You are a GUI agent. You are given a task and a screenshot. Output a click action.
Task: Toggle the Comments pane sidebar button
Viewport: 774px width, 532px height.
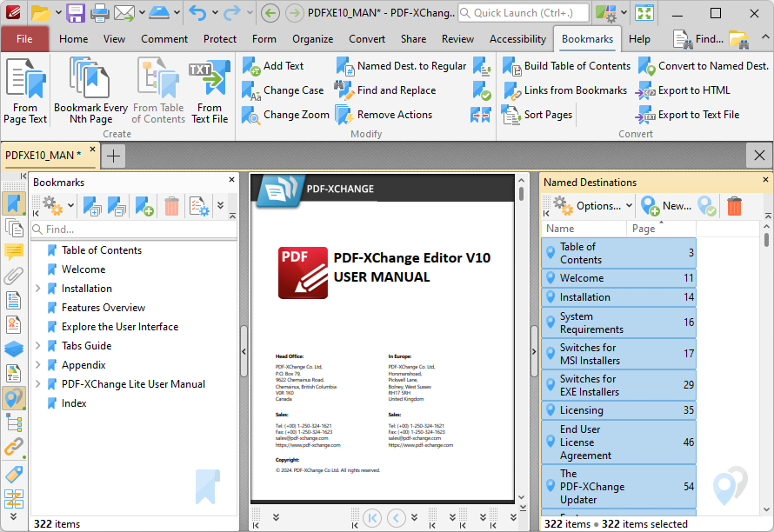pos(14,252)
